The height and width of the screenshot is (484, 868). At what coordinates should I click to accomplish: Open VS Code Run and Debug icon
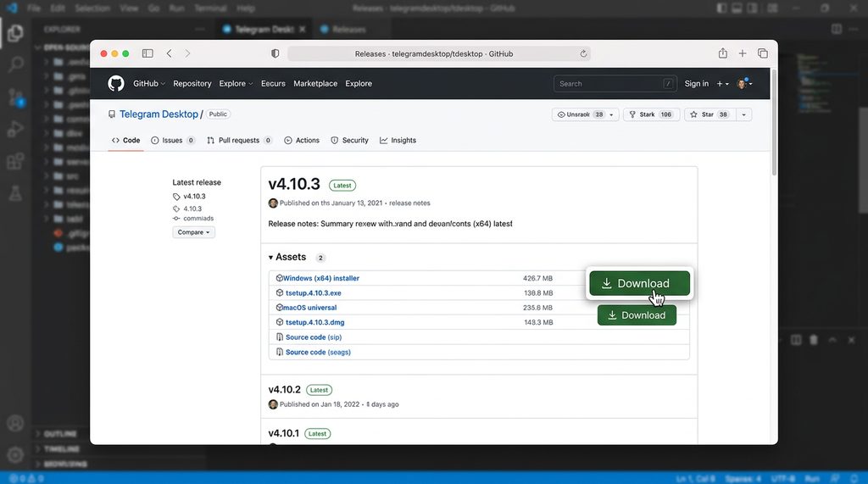(15, 129)
